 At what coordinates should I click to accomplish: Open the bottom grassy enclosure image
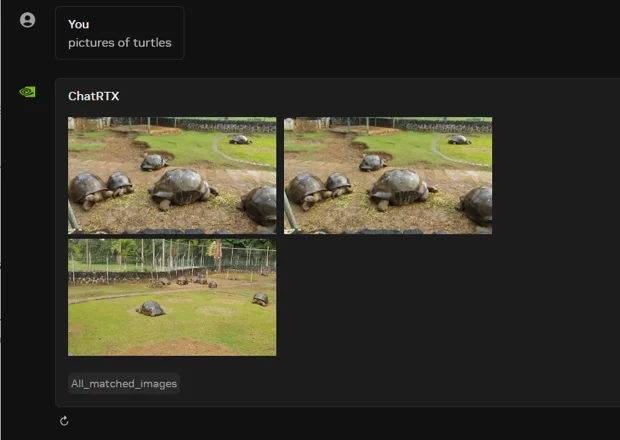point(172,297)
